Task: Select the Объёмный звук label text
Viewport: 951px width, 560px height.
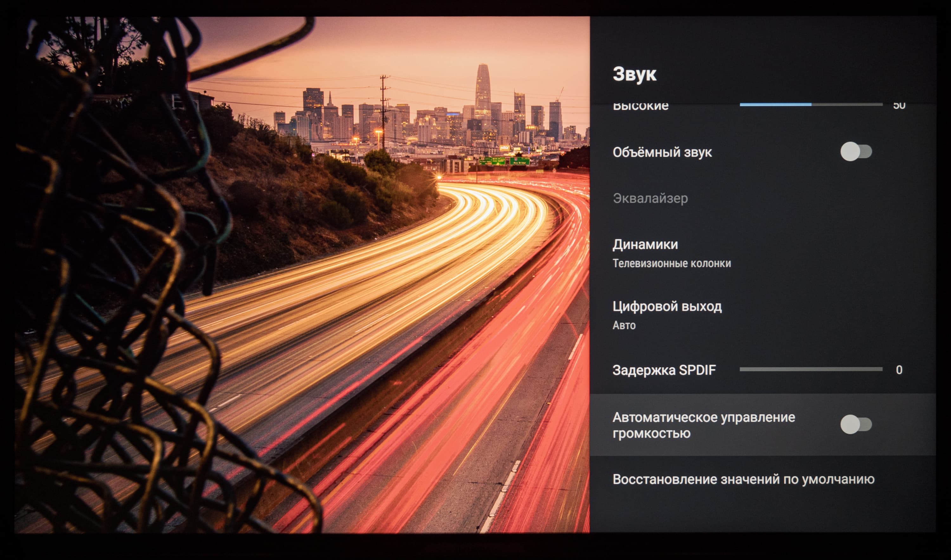Action: pos(662,152)
